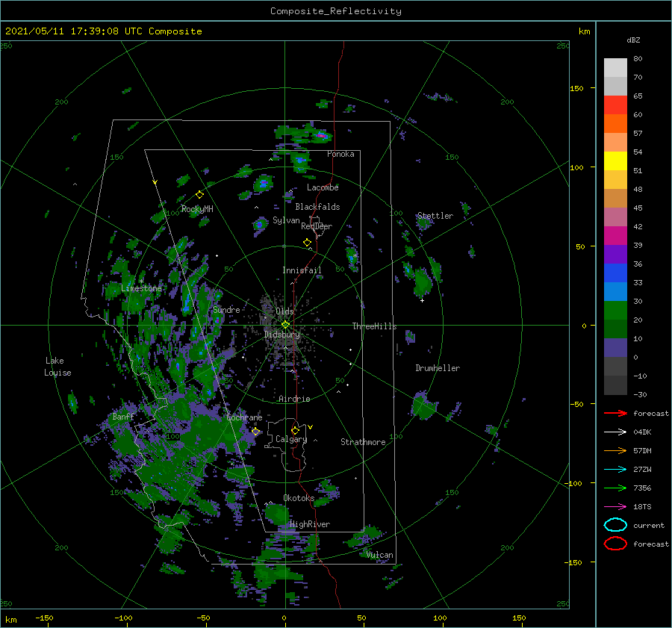Click the yellow v marker northwest of RockyMH

point(155,182)
